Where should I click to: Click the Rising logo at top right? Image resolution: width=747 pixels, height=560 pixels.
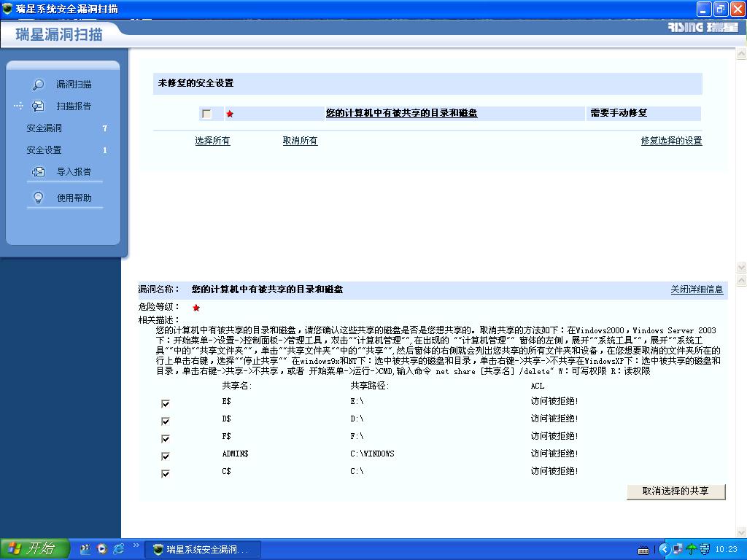click(703, 27)
